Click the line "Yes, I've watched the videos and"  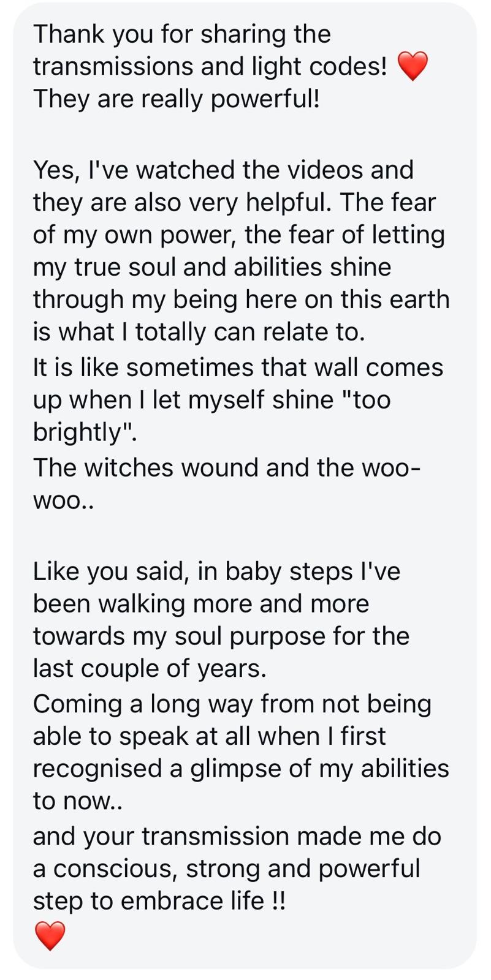(x=223, y=170)
